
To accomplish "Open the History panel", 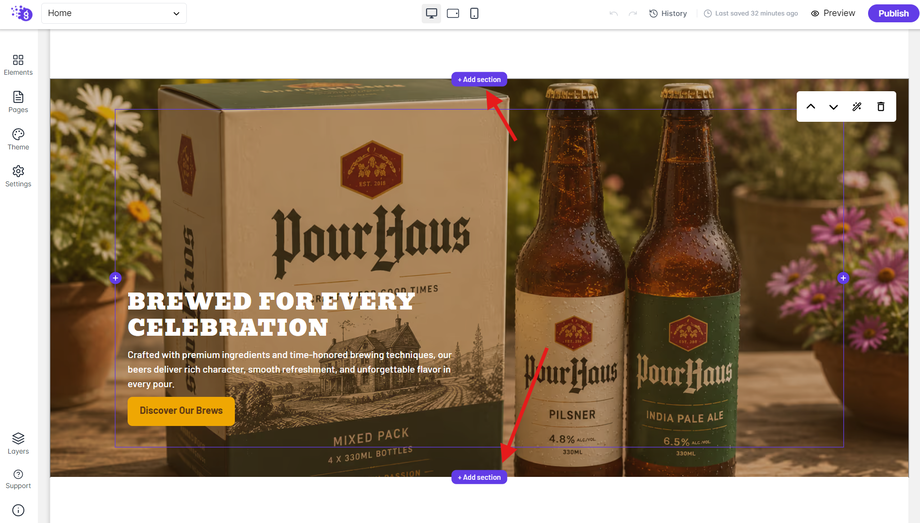I will click(x=668, y=14).
